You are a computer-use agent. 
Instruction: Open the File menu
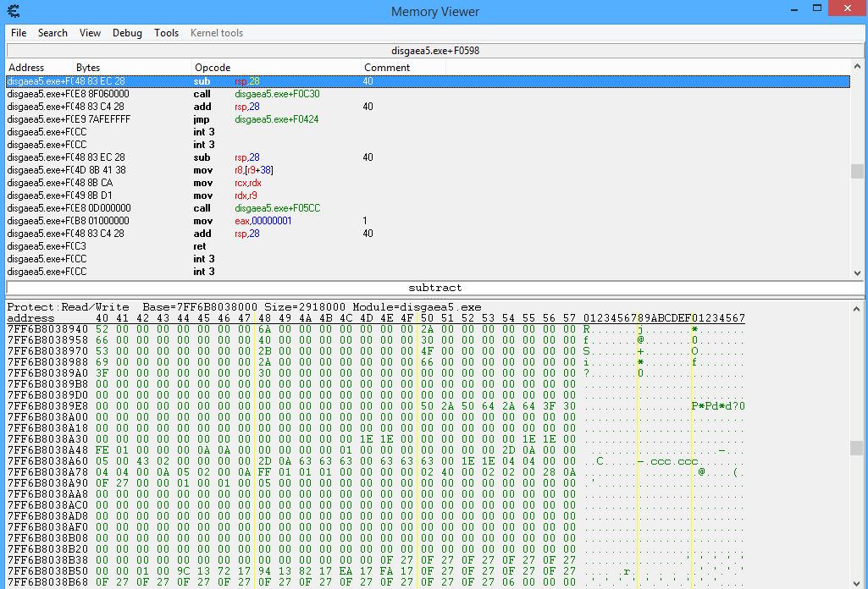click(x=19, y=33)
